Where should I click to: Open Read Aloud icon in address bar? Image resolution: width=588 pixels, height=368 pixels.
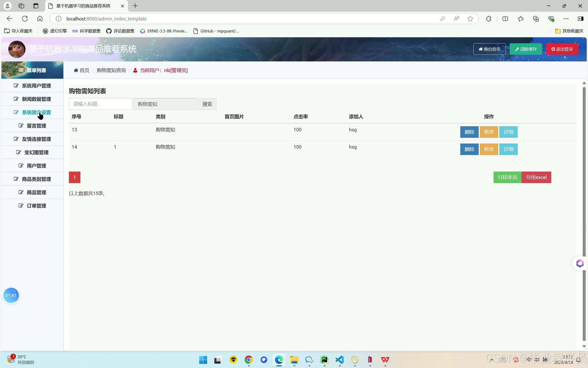[457, 19]
